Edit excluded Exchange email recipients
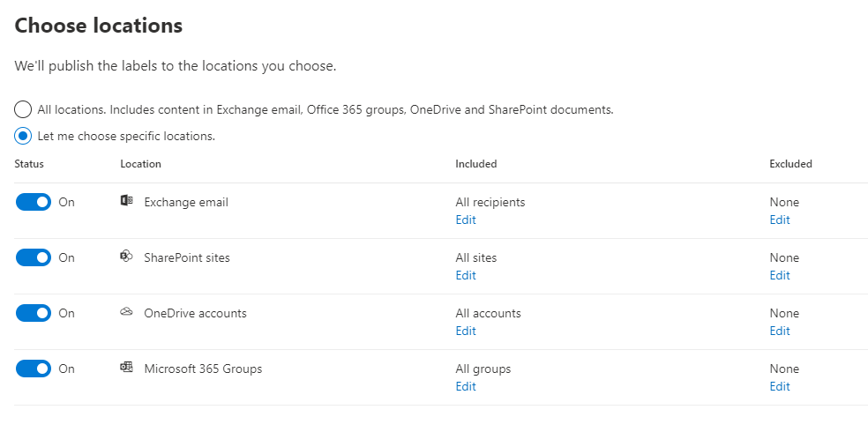The image size is (868, 432). click(780, 220)
